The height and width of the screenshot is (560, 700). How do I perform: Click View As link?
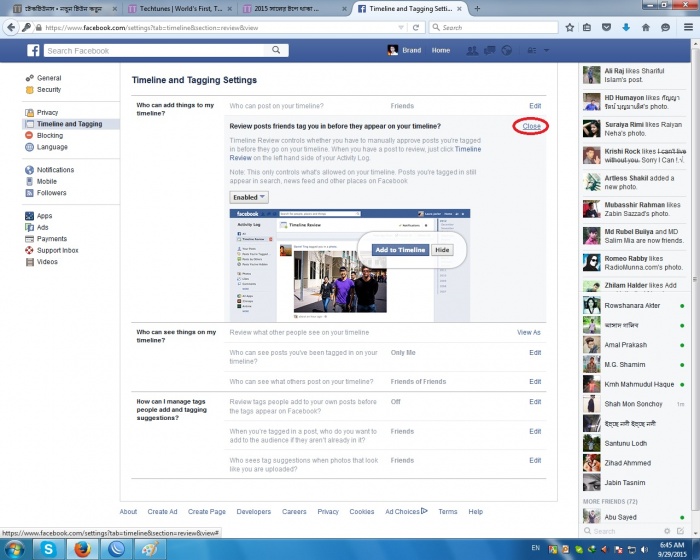[x=529, y=332]
